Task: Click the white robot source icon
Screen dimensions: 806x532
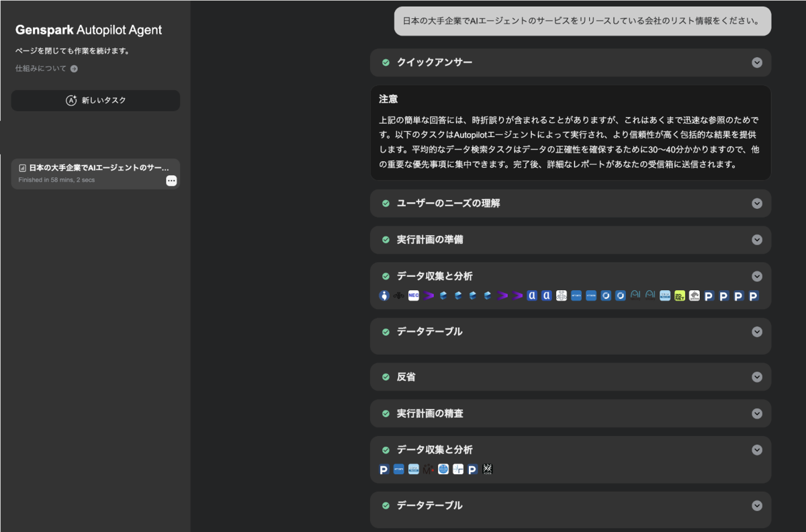Action: tap(562, 296)
